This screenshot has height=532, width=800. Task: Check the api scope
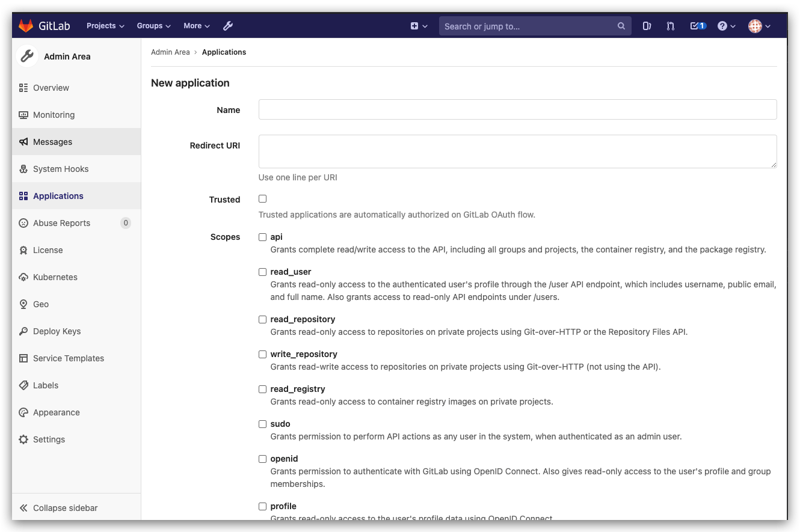click(x=262, y=237)
